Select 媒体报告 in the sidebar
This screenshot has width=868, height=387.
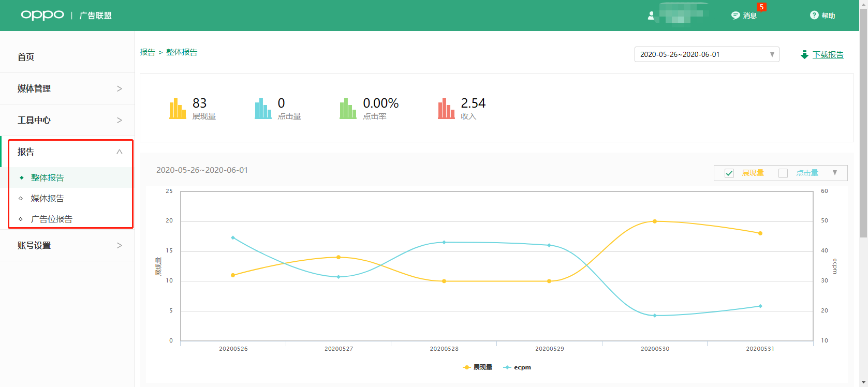[x=48, y=198]
